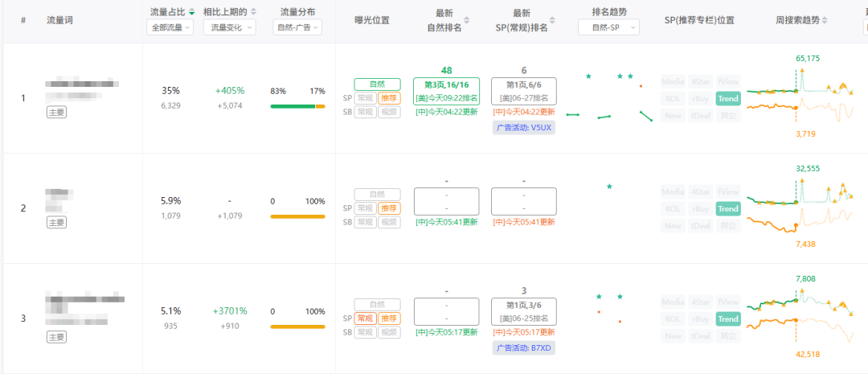Viewport: 868px width, 374px height.
Task: Click the Trend tag in row 1
Action: [728, 99]
